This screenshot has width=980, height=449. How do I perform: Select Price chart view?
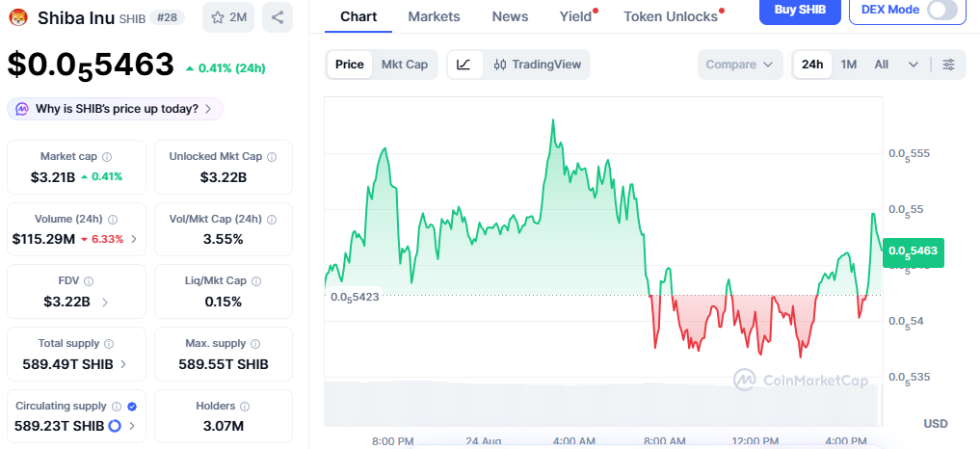pos(350,65)
